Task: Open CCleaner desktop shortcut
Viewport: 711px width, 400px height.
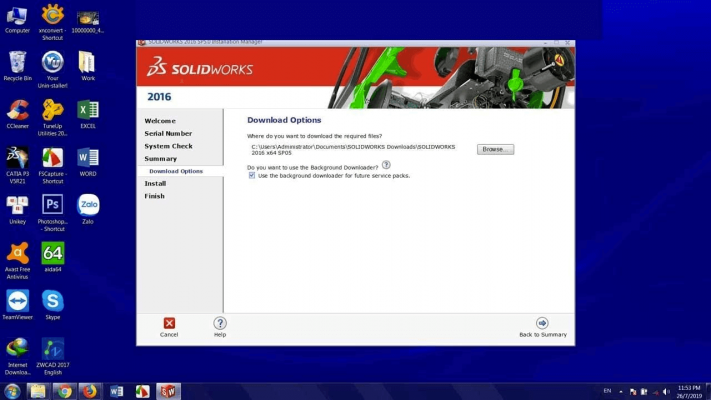Action: tap(17, 110)
